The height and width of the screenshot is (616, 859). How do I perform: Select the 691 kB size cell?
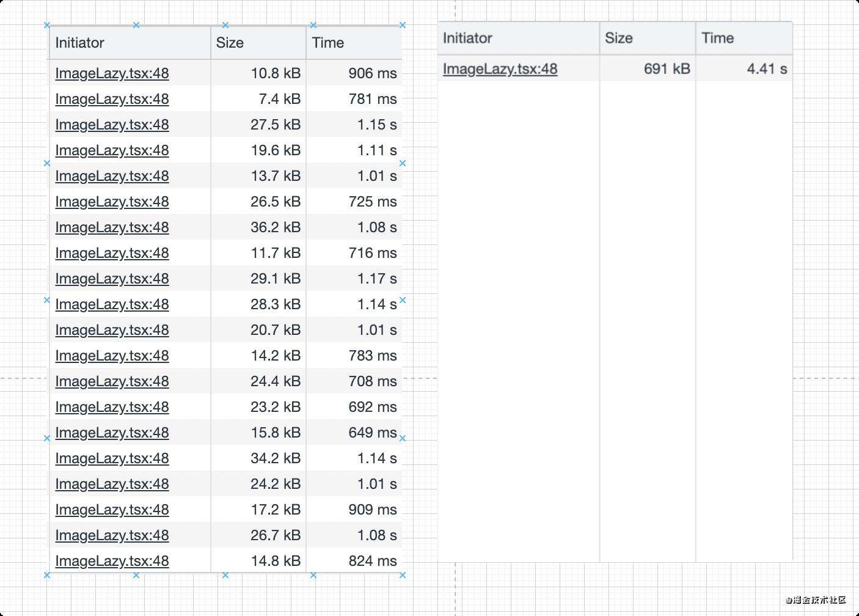[648, 69]
